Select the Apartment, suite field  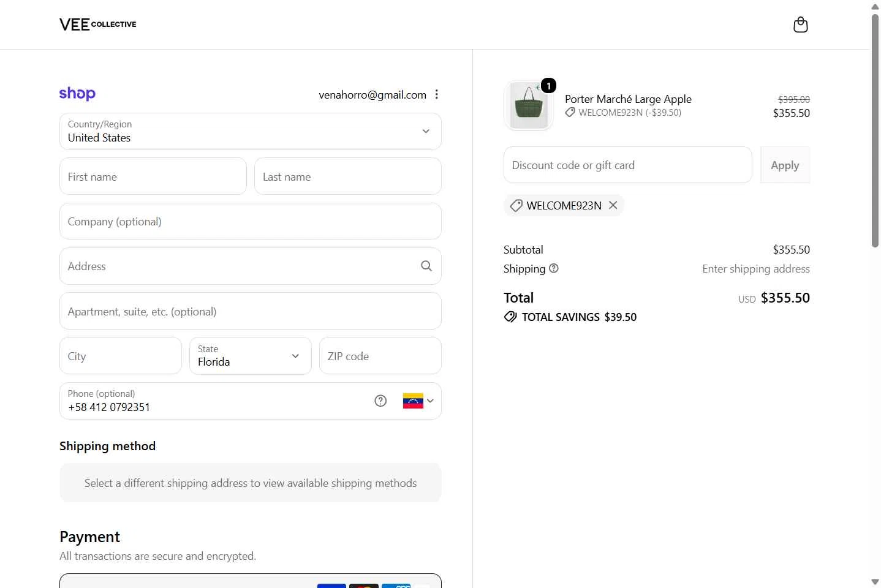[x=251, y=311]
